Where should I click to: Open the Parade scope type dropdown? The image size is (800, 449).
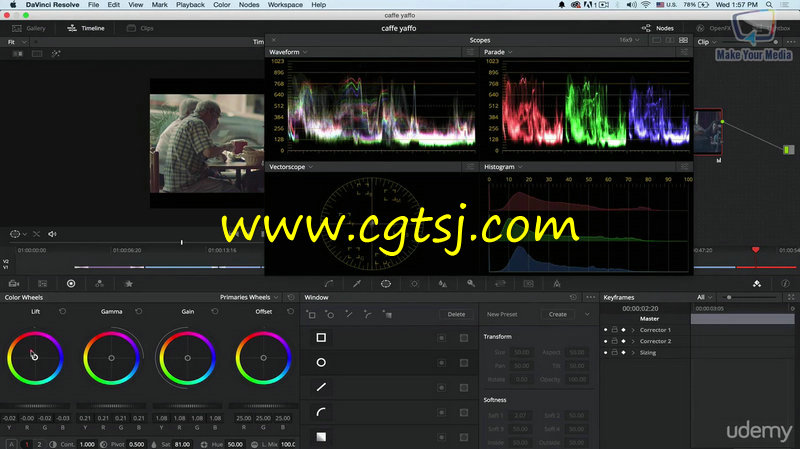[x=498, y=52]
